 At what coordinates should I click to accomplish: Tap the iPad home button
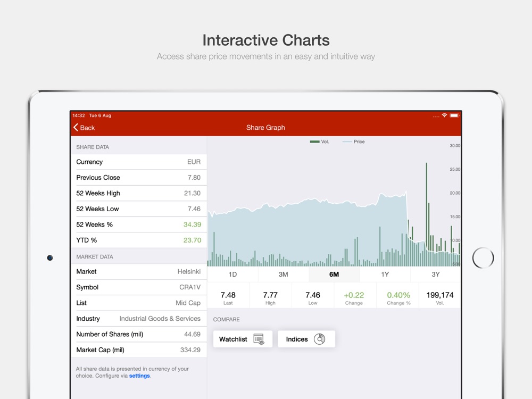(x=483, y=258)
